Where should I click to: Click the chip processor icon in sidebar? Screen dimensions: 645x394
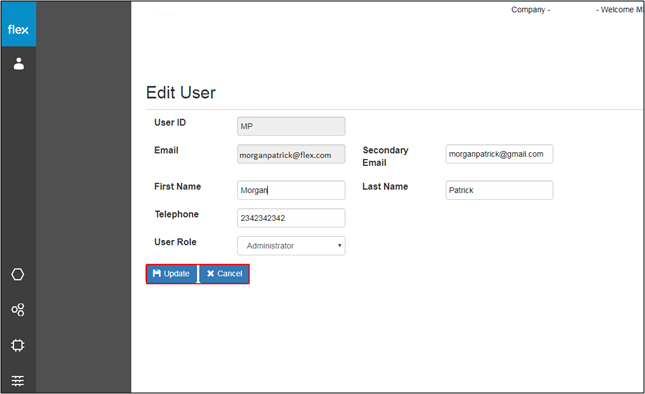[18, 345]
